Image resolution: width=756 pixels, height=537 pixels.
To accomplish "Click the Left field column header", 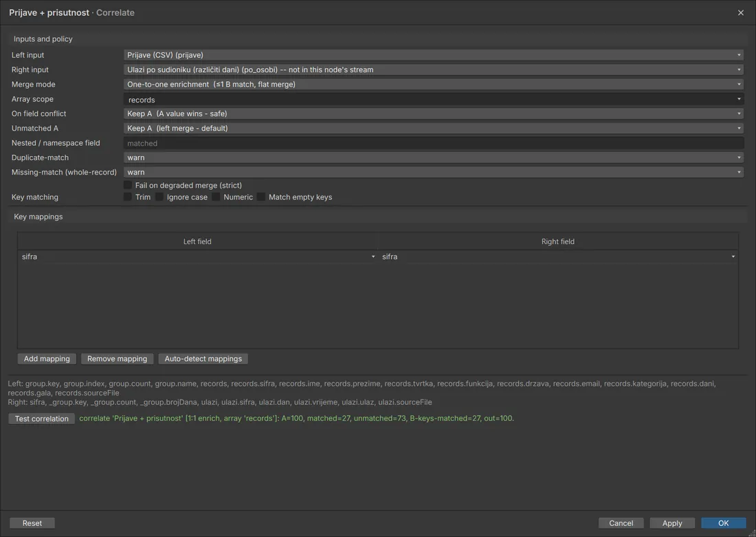I will 197,241.
